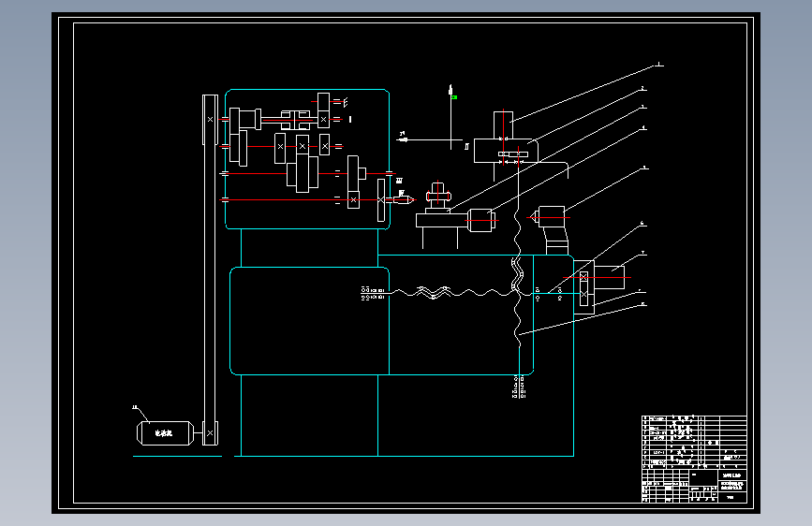Select callout number 1 label
Image resolution: width=812 pixels, height=526 pixels.
pos(658,65)
